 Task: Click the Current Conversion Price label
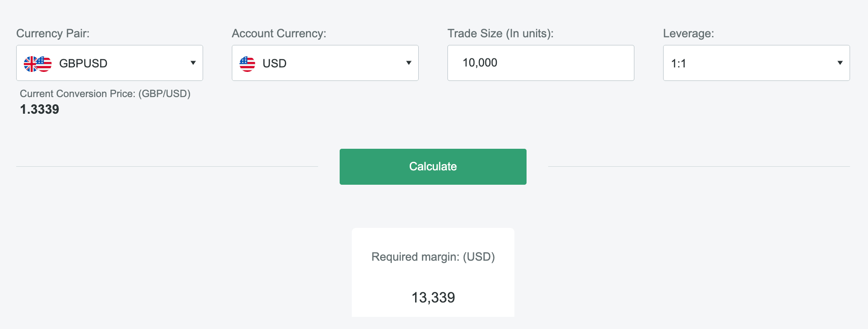[x=105, y=93]
